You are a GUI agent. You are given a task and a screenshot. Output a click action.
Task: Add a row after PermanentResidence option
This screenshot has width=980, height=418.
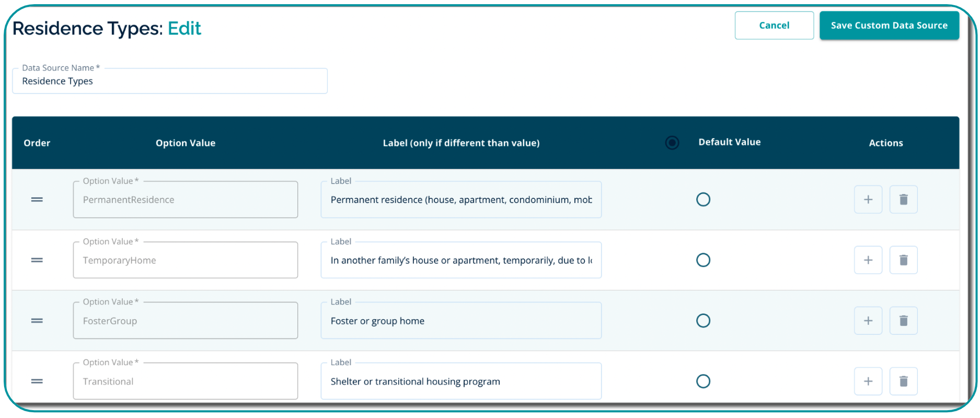coord(868,199)
